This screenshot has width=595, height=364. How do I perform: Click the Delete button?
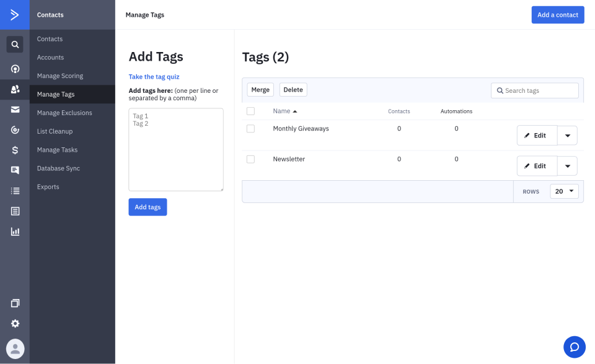click(293, 90)
